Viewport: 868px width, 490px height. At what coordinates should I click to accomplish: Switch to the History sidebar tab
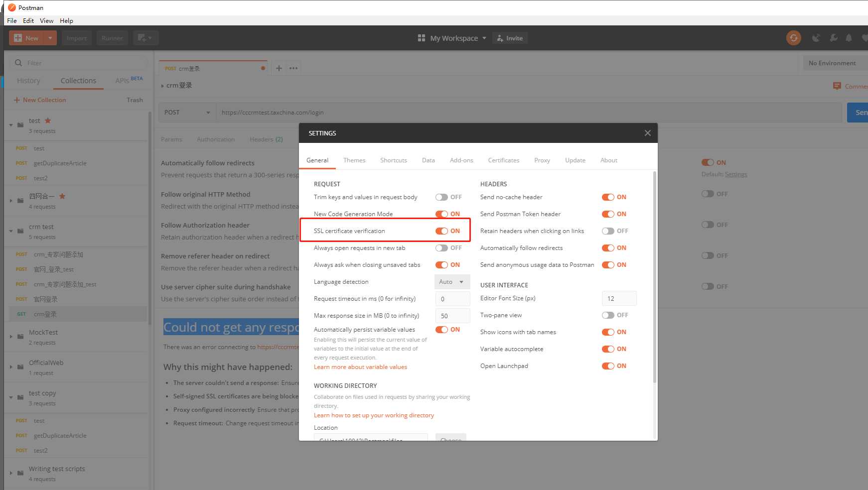28,81
